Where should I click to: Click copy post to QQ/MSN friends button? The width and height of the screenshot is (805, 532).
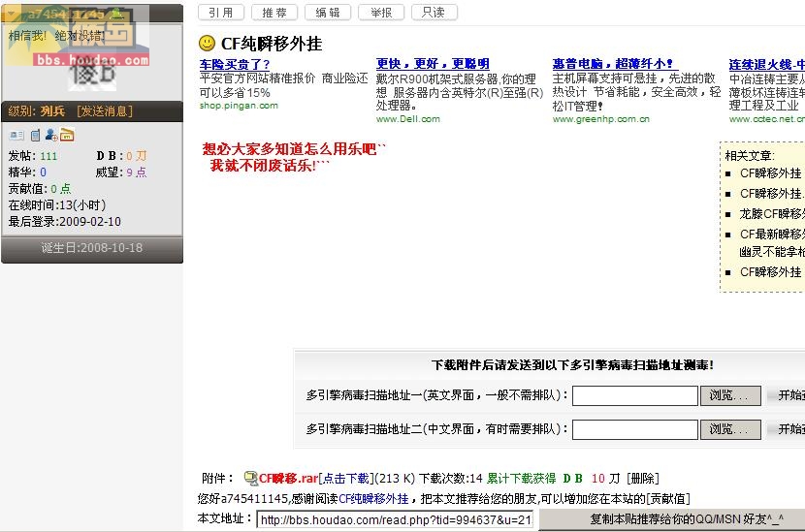672,519
